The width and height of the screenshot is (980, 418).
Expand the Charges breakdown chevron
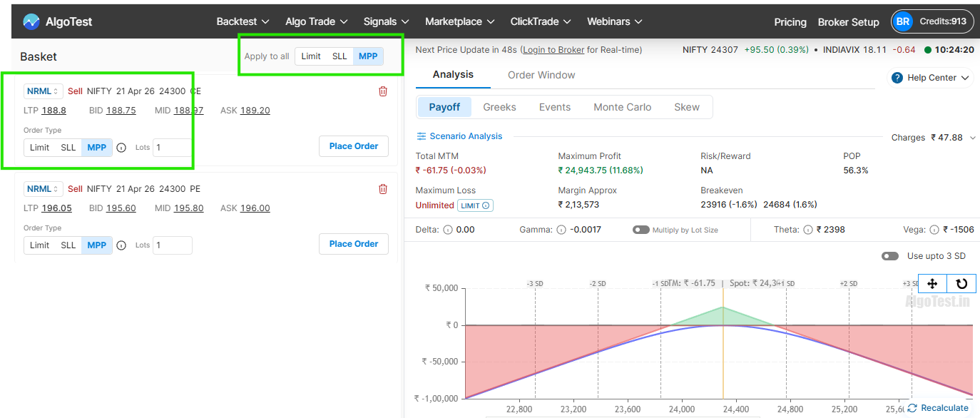pyautogui.click(x=972, y=138)
